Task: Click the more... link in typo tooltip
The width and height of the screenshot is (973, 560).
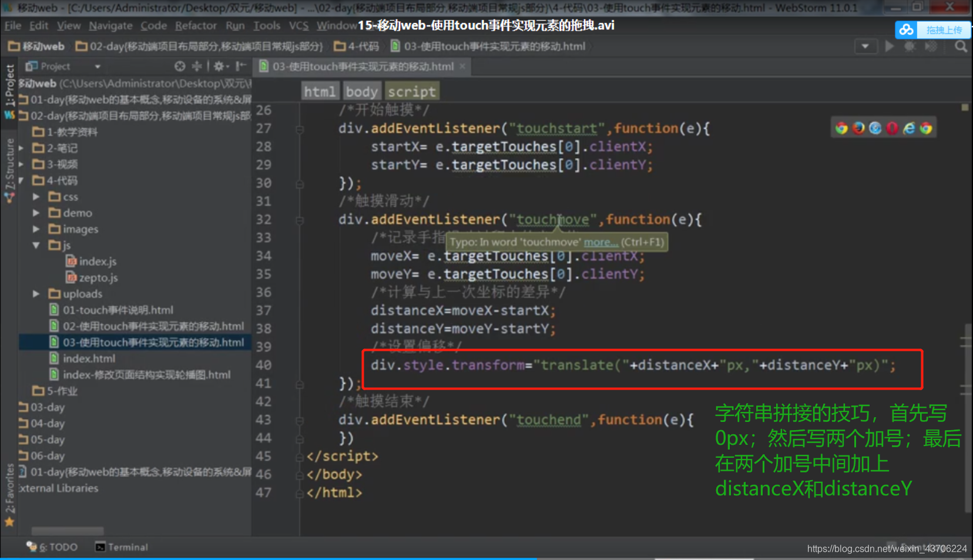Action: tap(600, 242)
